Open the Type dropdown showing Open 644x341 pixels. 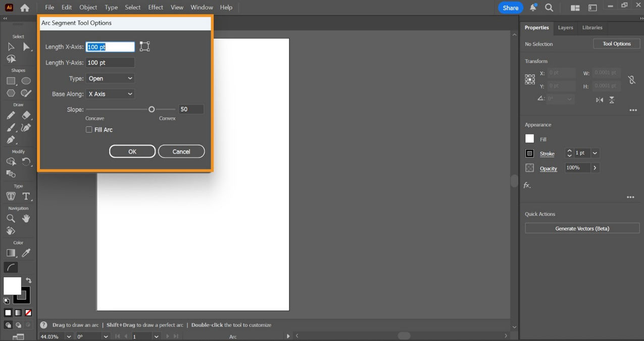[110, 78]
